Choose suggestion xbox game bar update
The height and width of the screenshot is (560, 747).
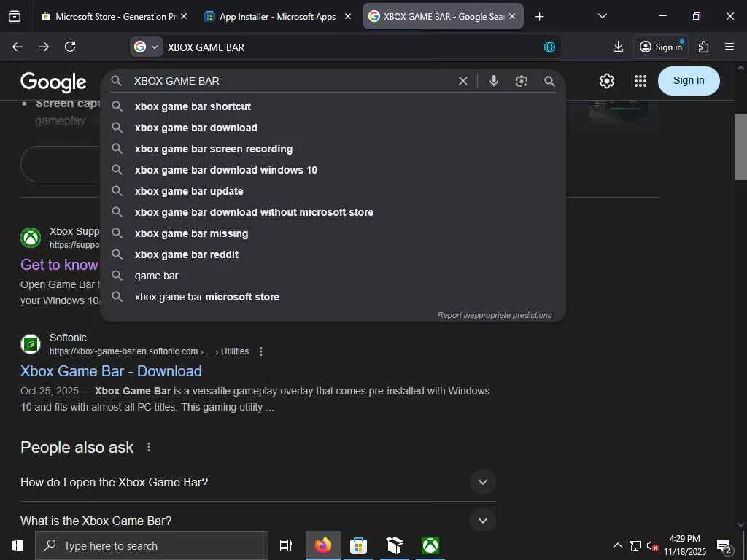coord(333,191)
